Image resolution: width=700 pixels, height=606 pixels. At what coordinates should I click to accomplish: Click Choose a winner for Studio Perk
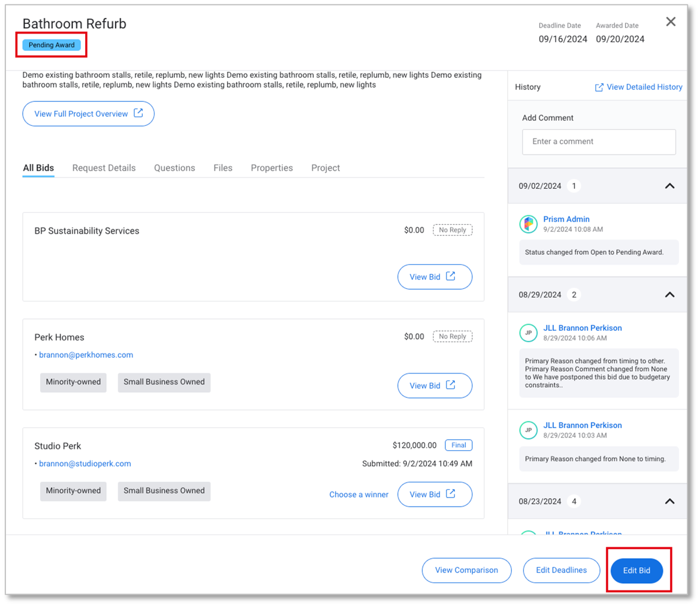pyautogui.click(x=358, y=495)
